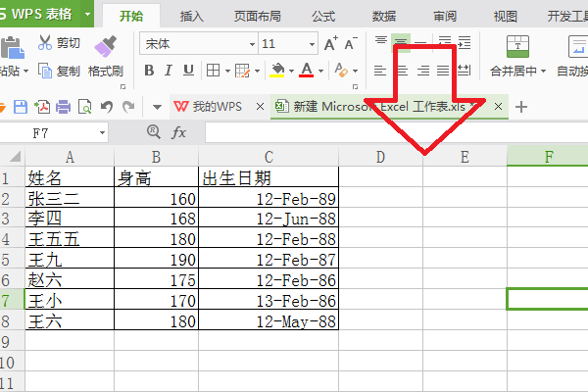Click the Copy (复制) icon
588x392 pixels.
click(45, 71)
